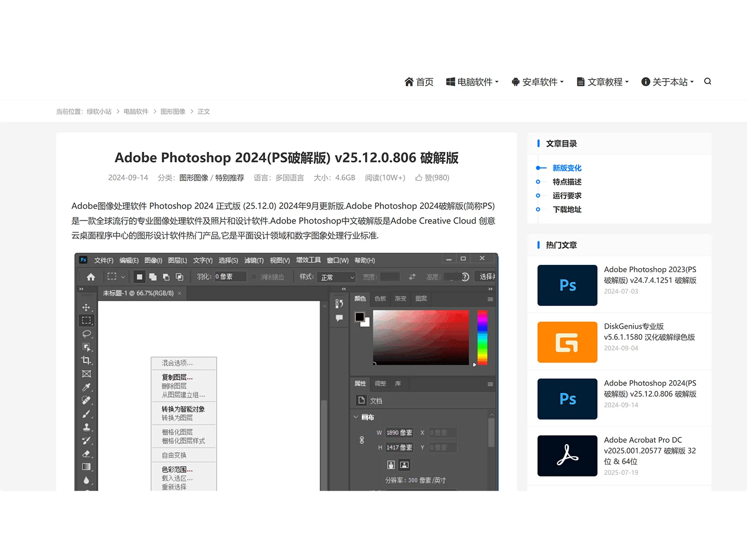
Task: Click the swap width and height icon
Action: pos(412,277)
